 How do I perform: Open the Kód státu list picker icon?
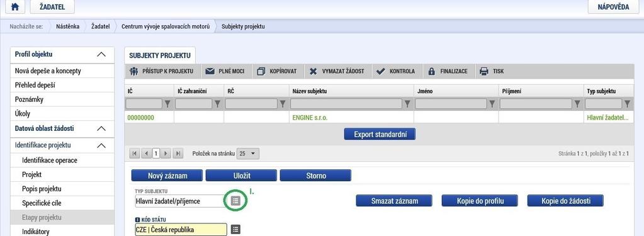pos(235,229)
